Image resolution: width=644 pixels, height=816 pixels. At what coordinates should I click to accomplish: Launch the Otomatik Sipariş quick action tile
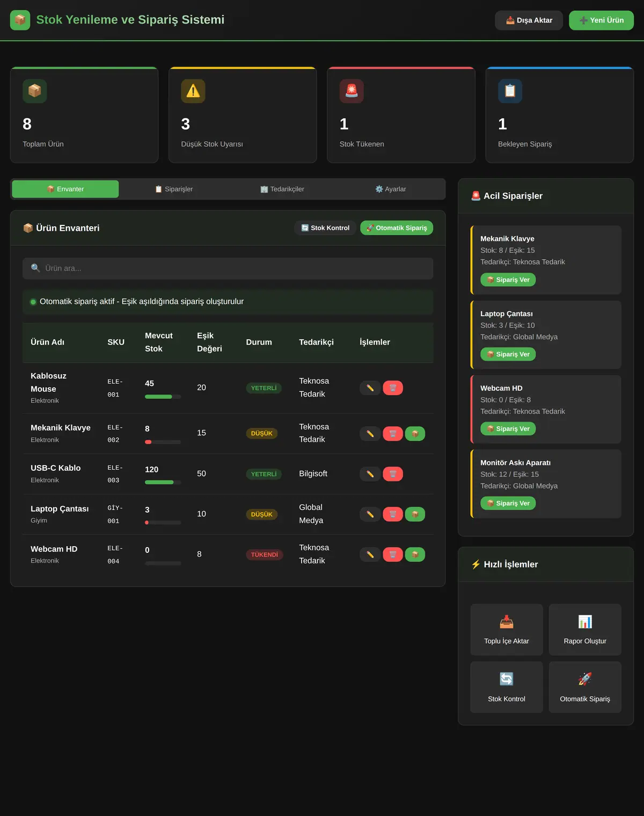(x=585, y=687)
